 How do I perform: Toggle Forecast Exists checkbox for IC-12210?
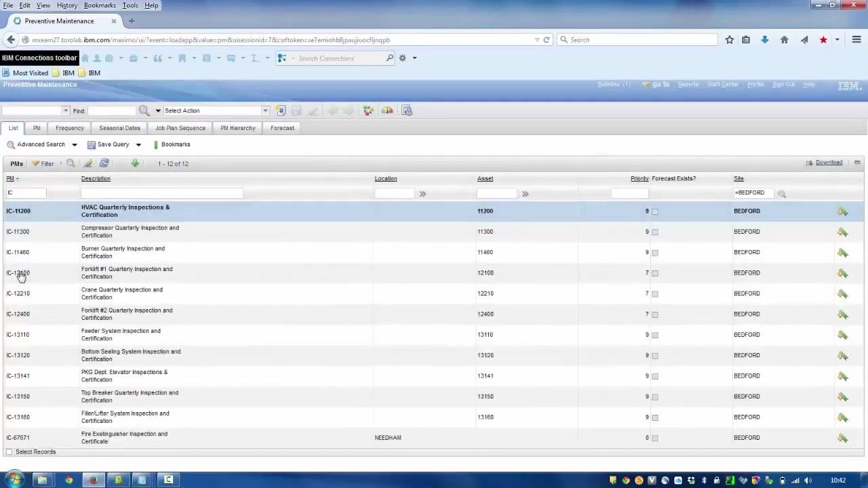(654, 293)
